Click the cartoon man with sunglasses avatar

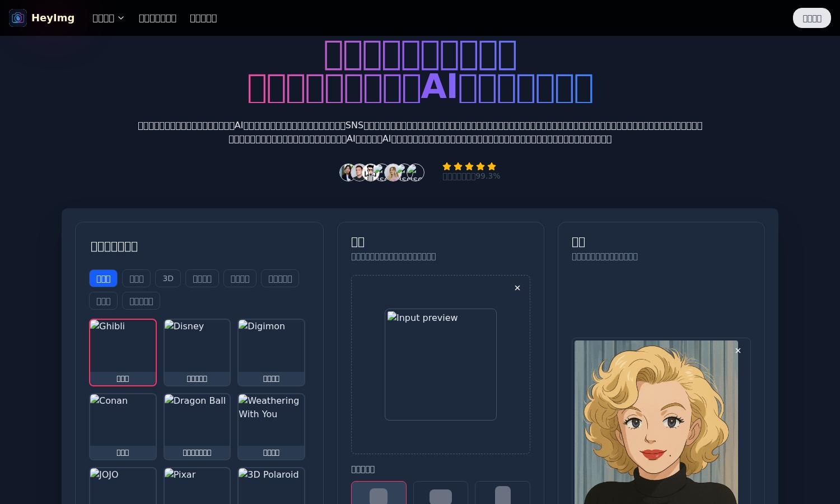pyautogui.click(x=370, y=172)
